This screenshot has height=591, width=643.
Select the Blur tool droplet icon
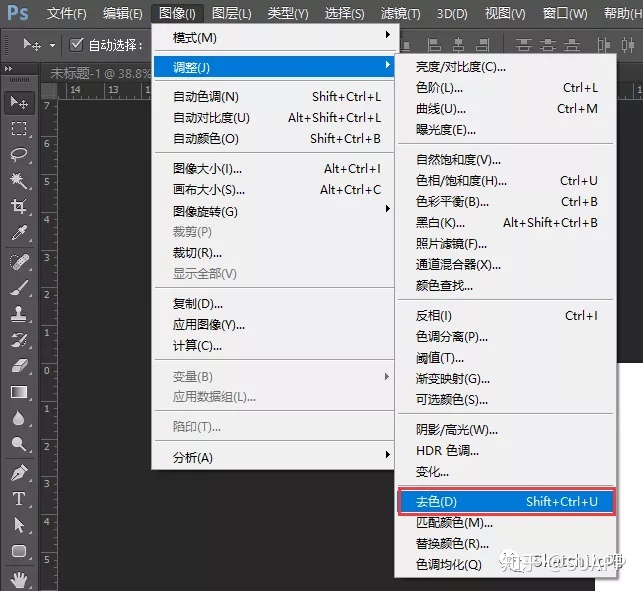(x=19, y=418)
